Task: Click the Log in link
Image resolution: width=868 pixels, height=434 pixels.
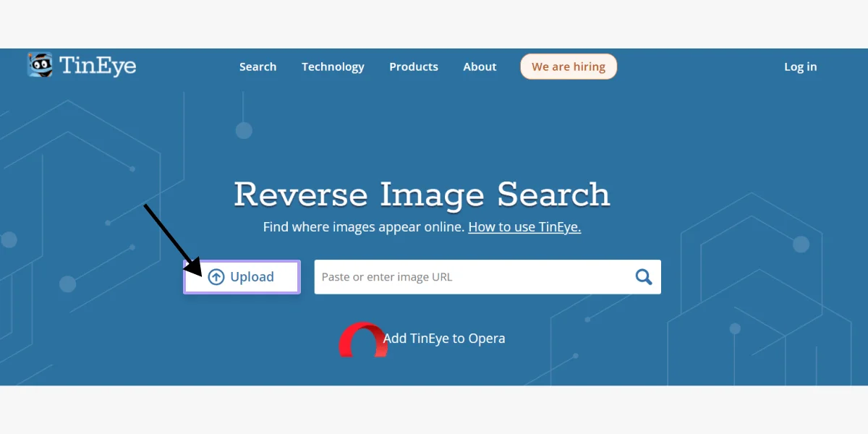Action: point(801,67)
